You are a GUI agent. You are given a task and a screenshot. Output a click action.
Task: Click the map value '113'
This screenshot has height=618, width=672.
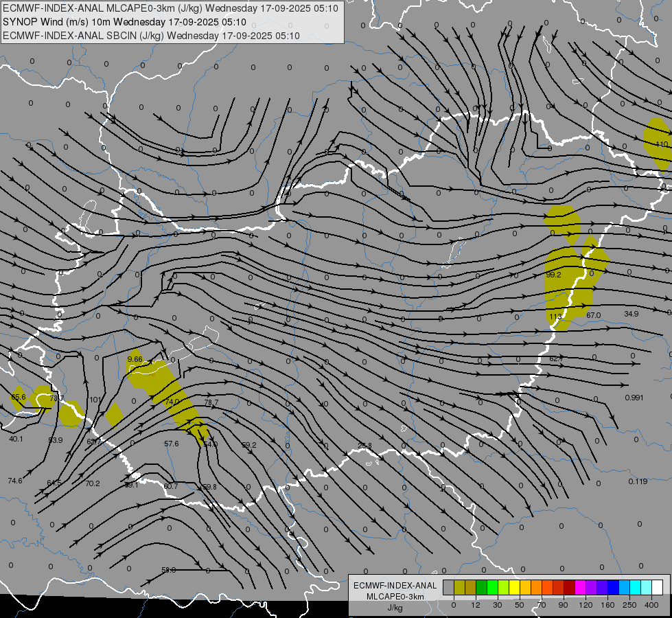[555, 317]
